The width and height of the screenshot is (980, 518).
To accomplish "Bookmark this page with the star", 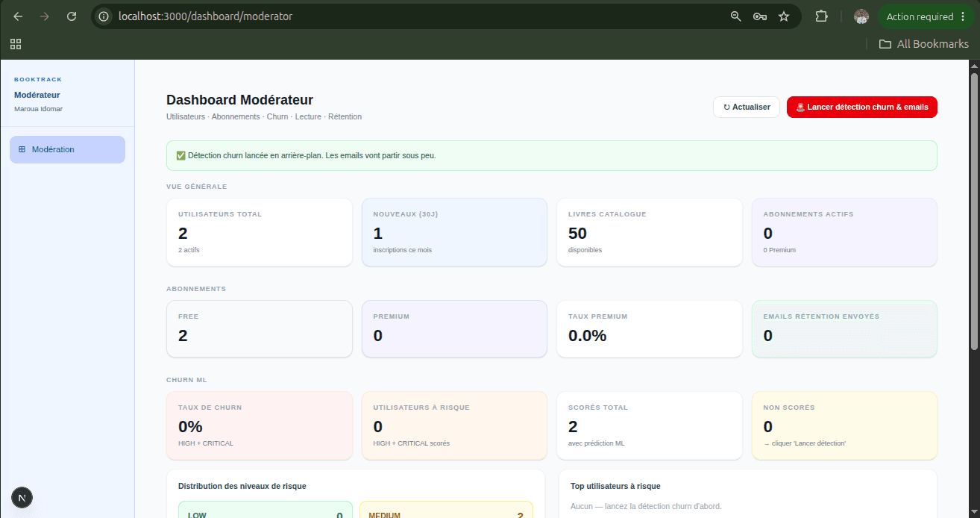I will click(x=784, y=16).
